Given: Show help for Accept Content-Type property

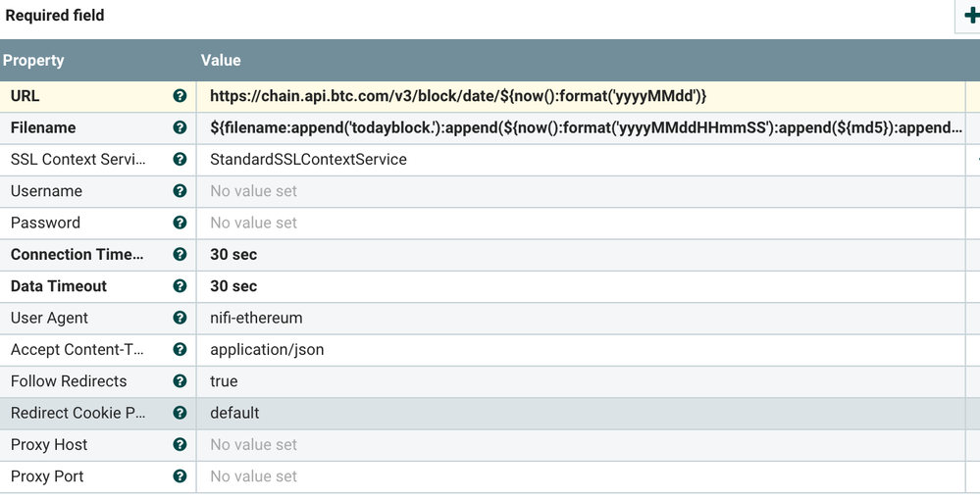Looking at the screenshot, I should (x=180, y=349).
